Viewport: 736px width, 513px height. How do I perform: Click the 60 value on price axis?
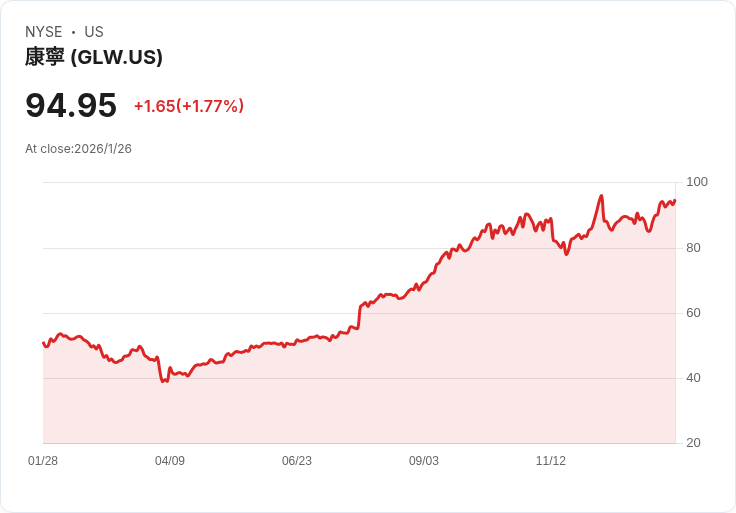point(694,313)
